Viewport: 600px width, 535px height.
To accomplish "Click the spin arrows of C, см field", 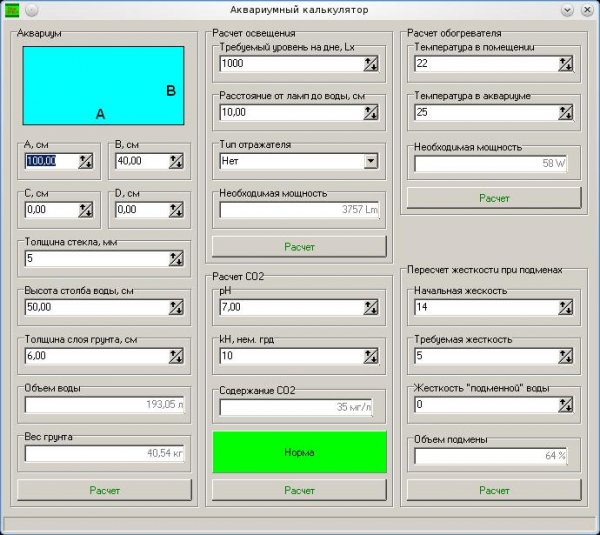I will [x=86, y=210].
